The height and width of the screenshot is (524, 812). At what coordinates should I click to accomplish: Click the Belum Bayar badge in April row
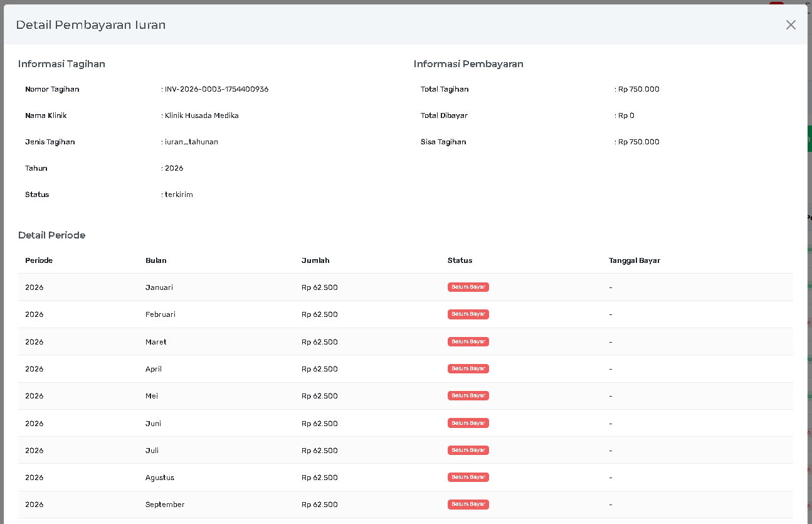point(468,368)
